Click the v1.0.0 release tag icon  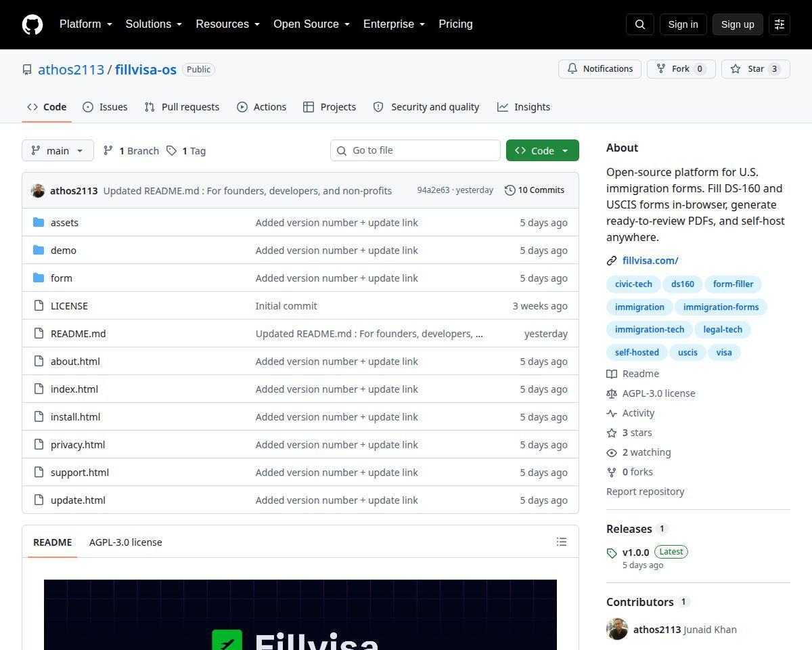point(612,553)
